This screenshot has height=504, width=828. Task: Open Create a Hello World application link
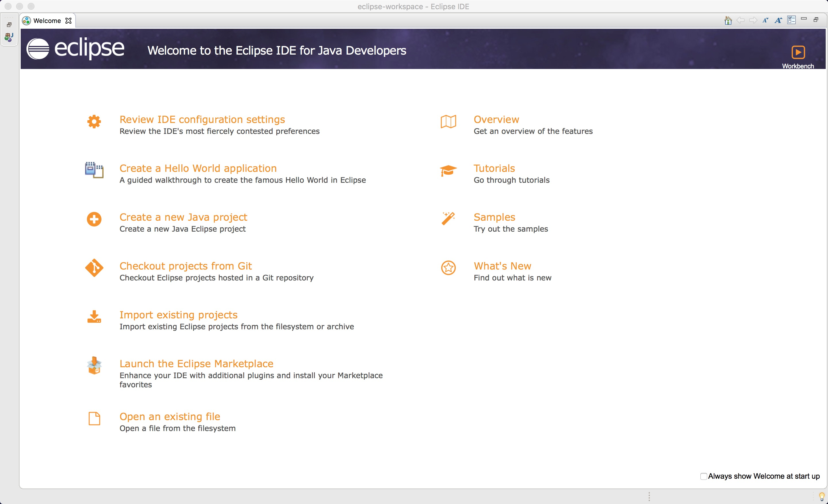[x=198, y=168]
